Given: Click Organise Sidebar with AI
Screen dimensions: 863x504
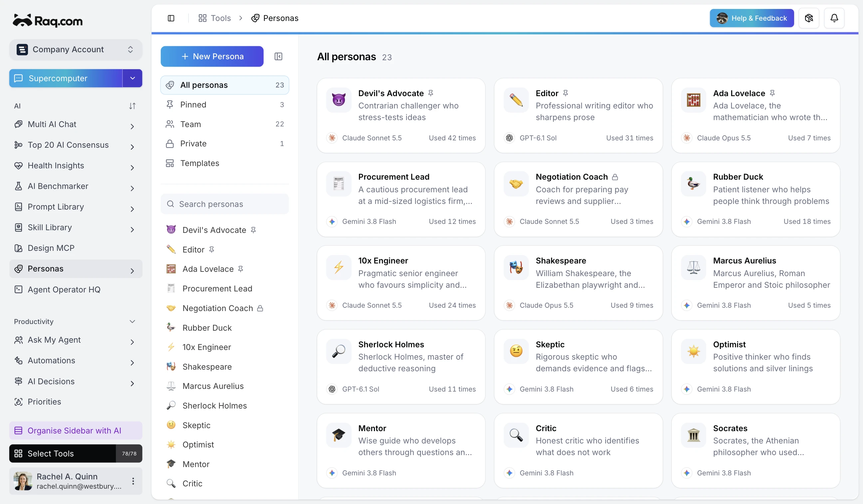Looking at the screenshot, I should 76,430.
